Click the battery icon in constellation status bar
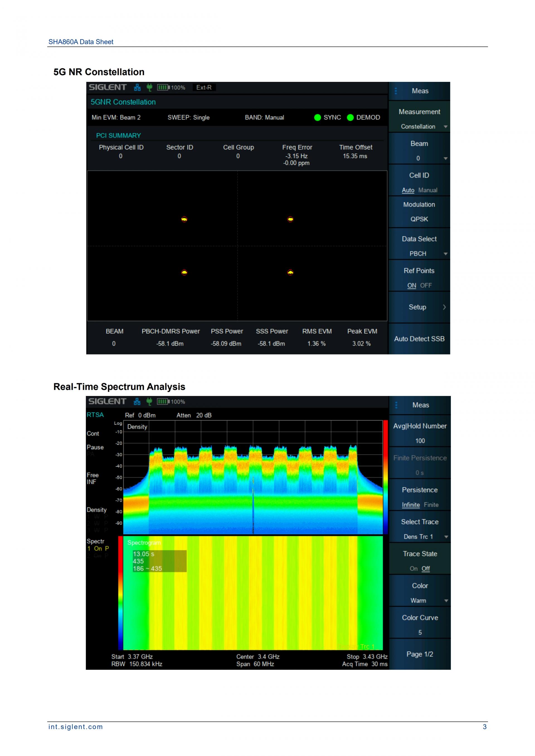Image resolution: width=535 pixels, height=756 pixels. [163, 87]
